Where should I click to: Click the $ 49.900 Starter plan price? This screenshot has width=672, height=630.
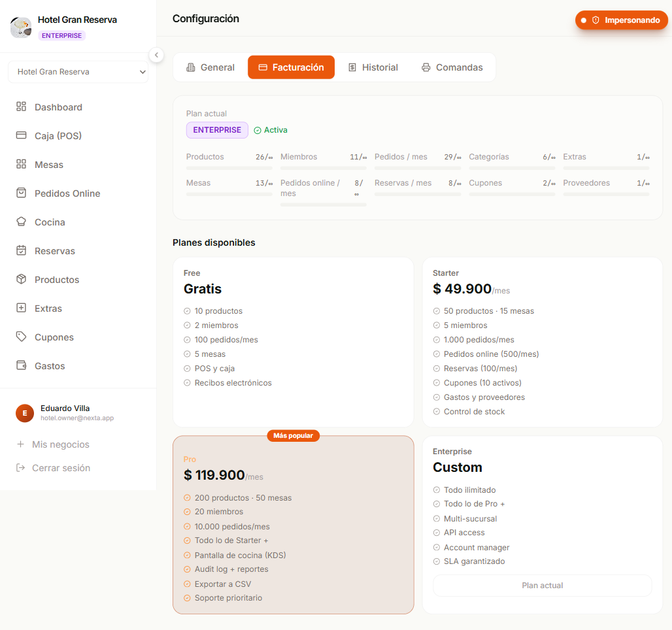pyautogui.click(x=462, y=289)
